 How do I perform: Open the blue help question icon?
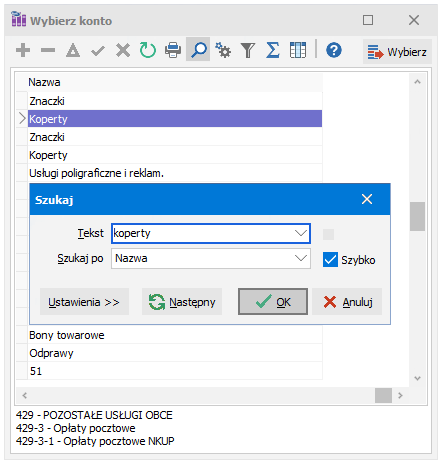pos(334,50)
